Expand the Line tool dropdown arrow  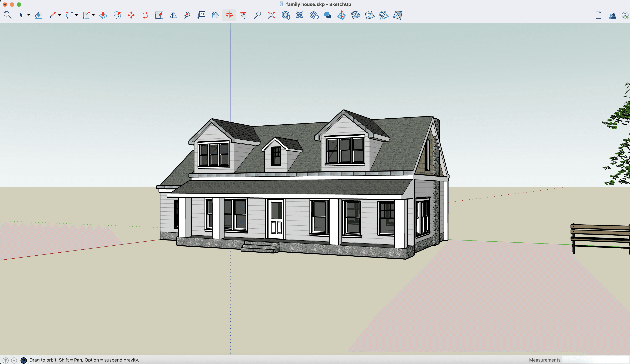point(59,15)
